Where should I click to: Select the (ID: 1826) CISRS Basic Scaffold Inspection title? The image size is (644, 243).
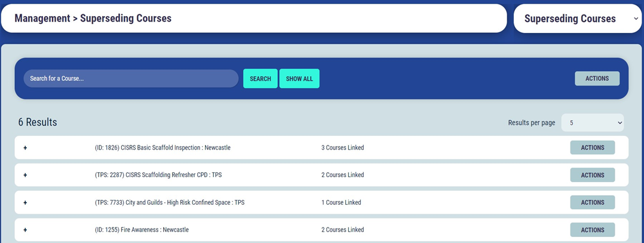point(162,148)
